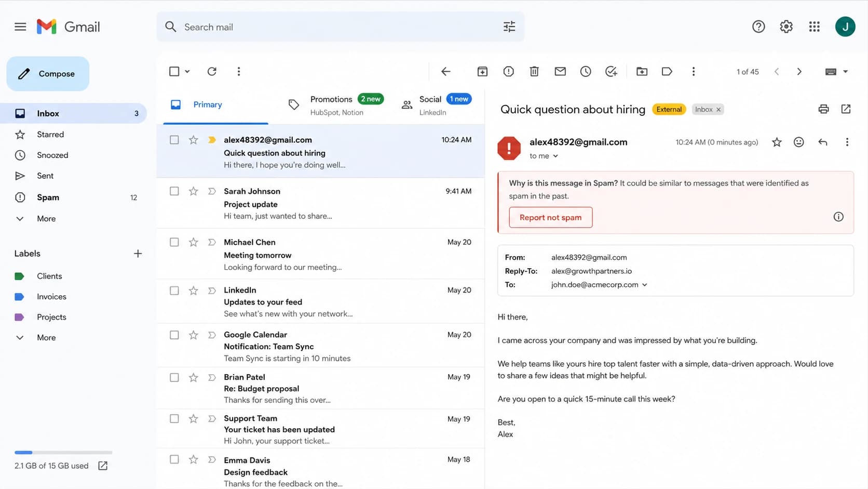This screenshot has width=868, height=489.
Task: Open the select dropdown arrow beside checkbox
Action: click(x=187, y=71)
